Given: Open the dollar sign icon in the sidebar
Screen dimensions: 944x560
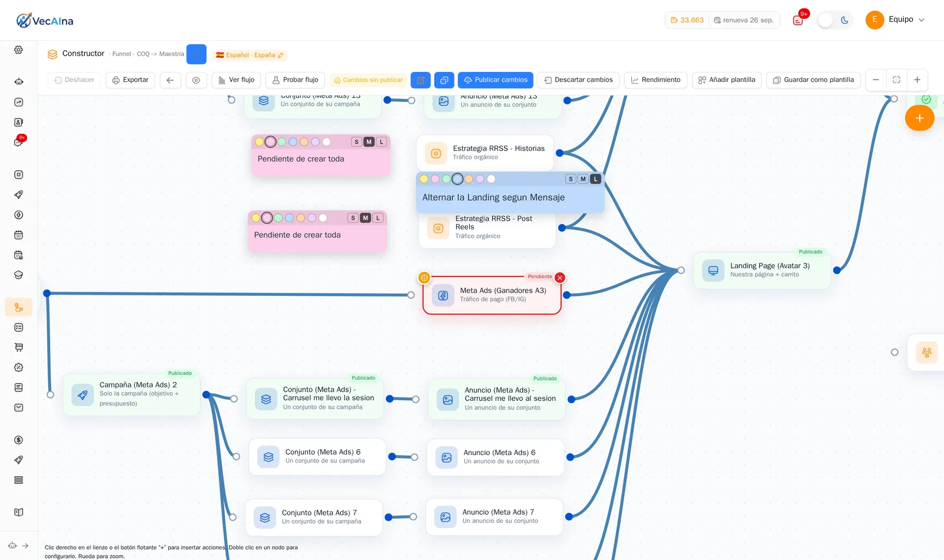Looking at the screenshot, I should [18, 440].
